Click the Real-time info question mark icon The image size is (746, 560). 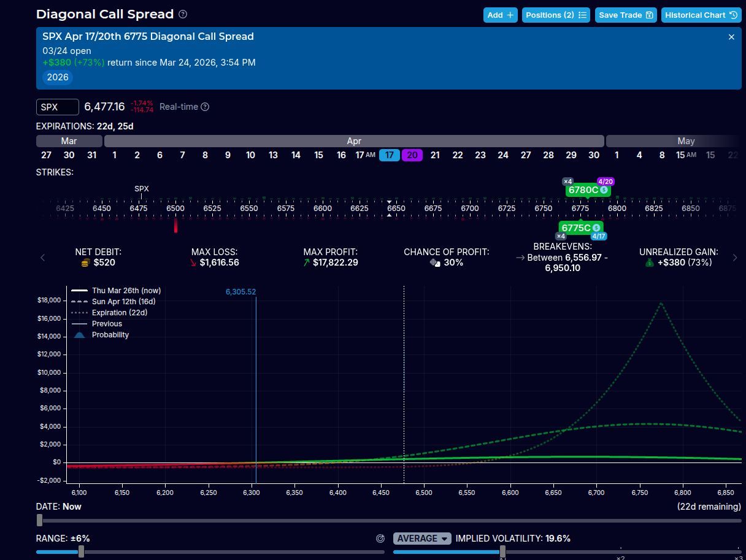tap(205, 107)
